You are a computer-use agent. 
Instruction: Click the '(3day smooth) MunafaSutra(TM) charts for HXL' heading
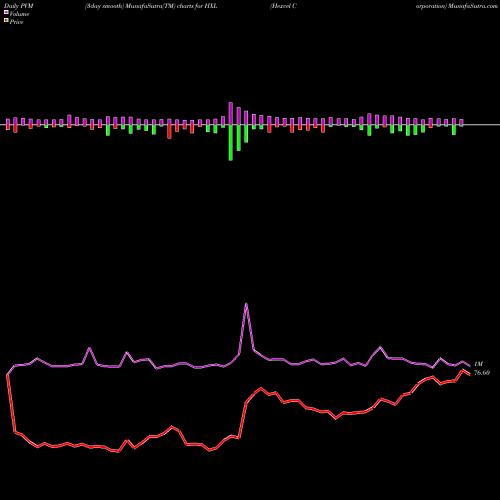coord(151,6)
